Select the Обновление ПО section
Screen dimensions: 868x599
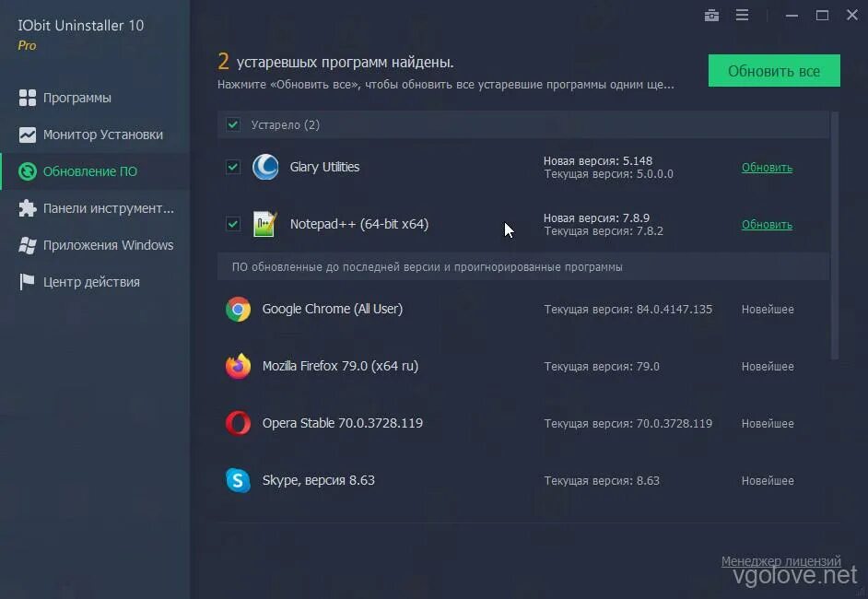click(x=95, y=171)
